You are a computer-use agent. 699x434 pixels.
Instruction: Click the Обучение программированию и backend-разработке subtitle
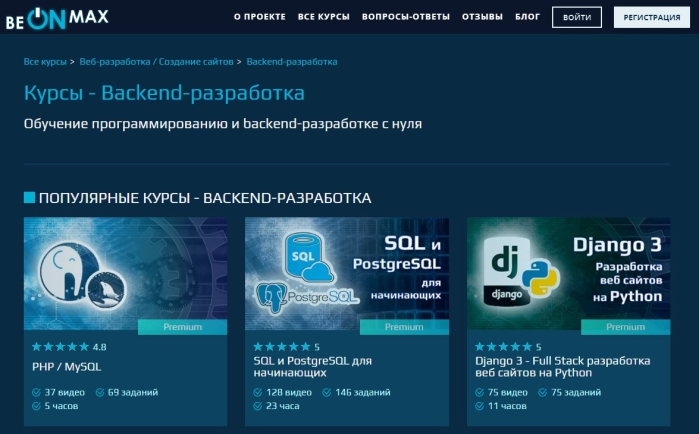coord(222,123)
